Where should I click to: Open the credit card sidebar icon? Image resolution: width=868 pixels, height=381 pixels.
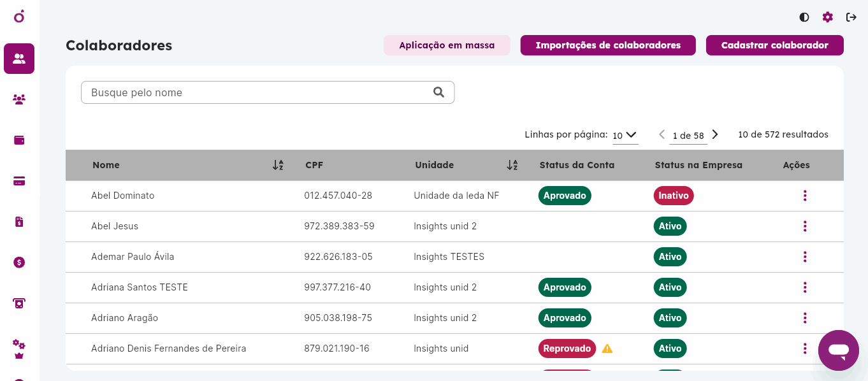click(x=19, y=181)
